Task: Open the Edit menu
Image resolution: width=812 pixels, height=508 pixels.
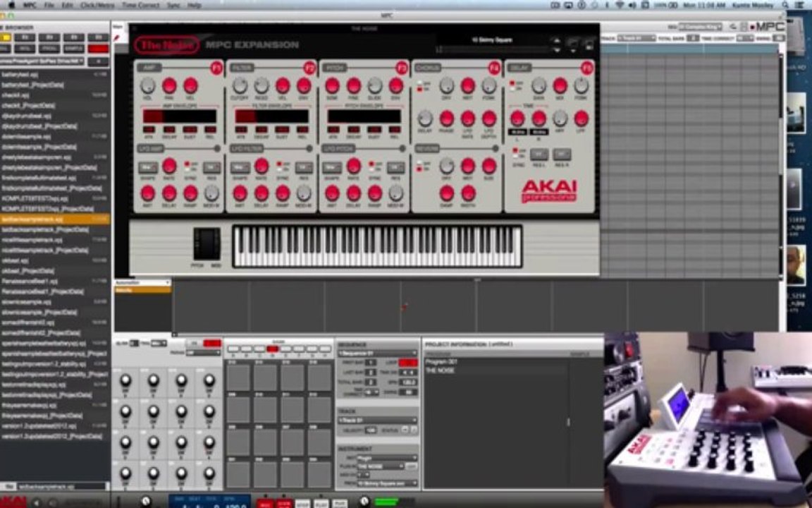Action: pos(68,5)
